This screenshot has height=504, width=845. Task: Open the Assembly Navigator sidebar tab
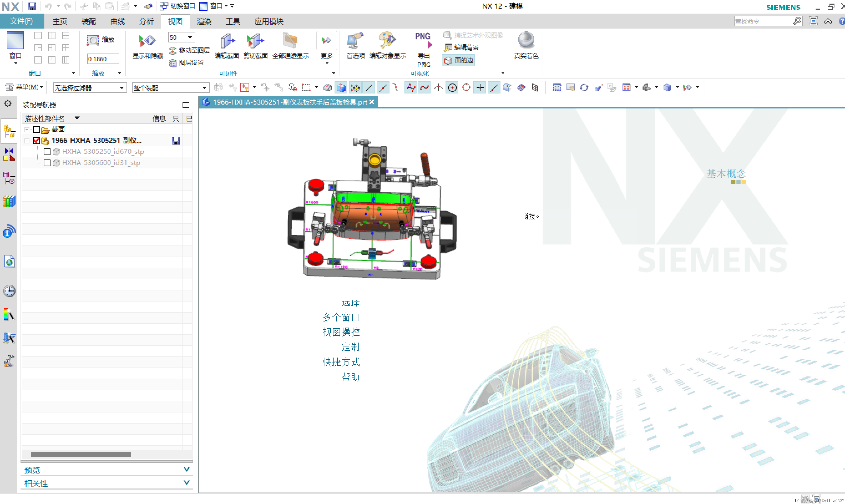[x=9, y=131]
